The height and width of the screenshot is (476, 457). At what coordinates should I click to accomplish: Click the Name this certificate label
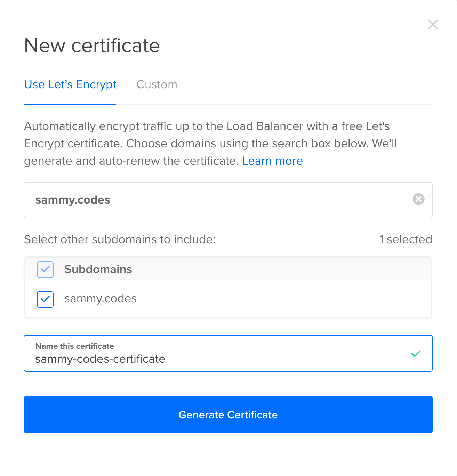point(75,346)
